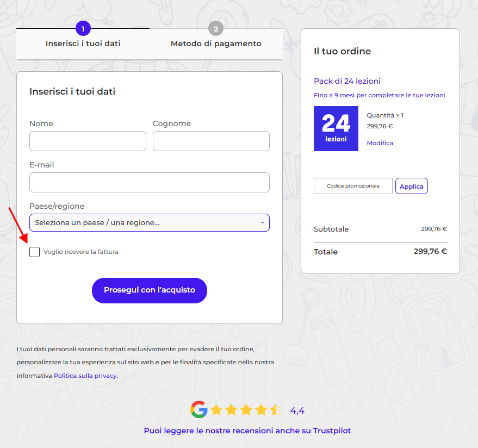Focus the Cognome input field
Screen dimensions: 478x448
pyautogui.click(x=211, y=141)
